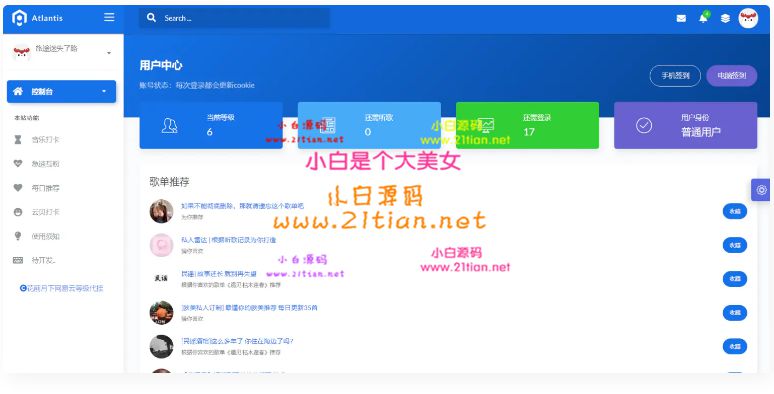Click the Atlantis logo icon
This screenshot has height=394, width=774.
coord(19,18)
